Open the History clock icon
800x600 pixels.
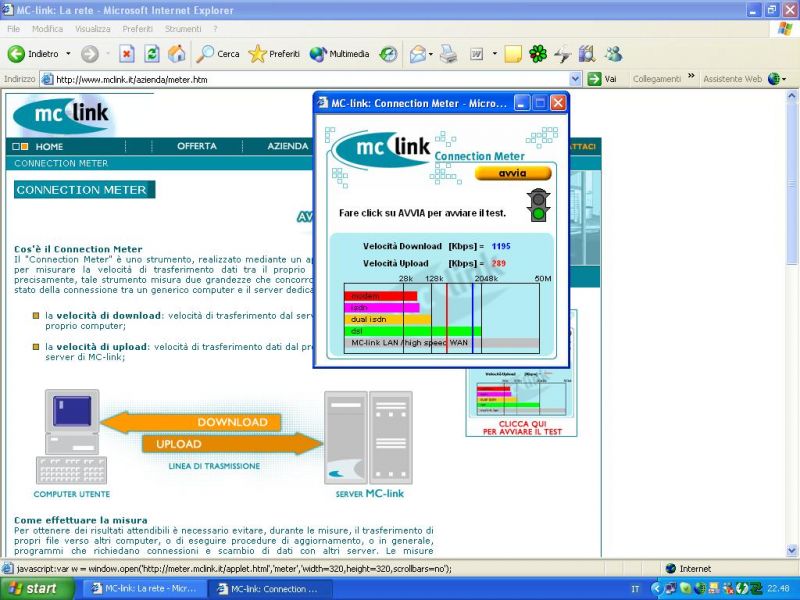[x=388, y=54]
